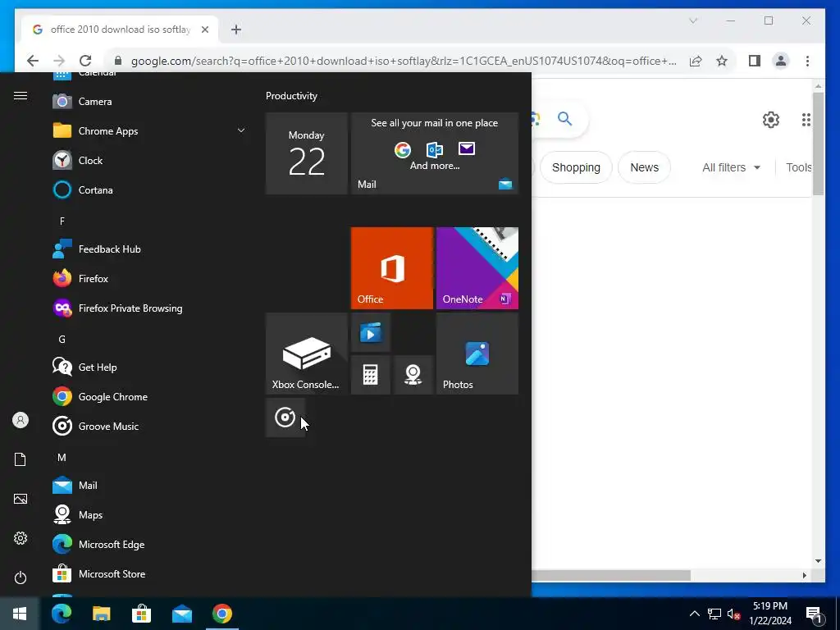The image size is (840, 630).
Task: Open the user account icon in Start
Action: [x=21, y=420]
